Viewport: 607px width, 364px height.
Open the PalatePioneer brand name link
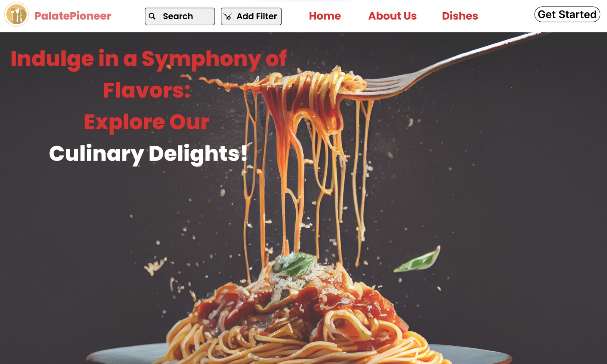(73, 16)
